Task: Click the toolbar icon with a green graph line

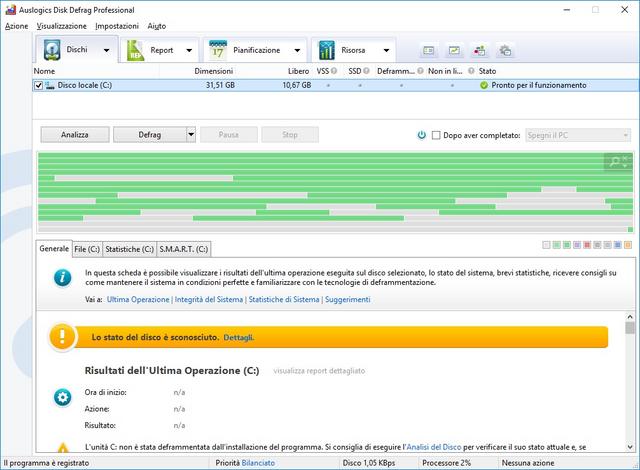Action: point(454,51)
